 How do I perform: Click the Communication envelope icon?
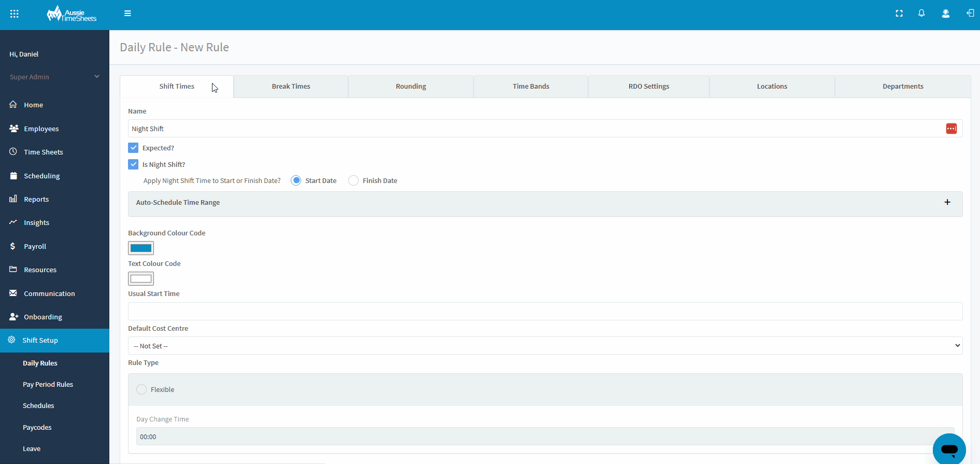[x=13, y=293]
